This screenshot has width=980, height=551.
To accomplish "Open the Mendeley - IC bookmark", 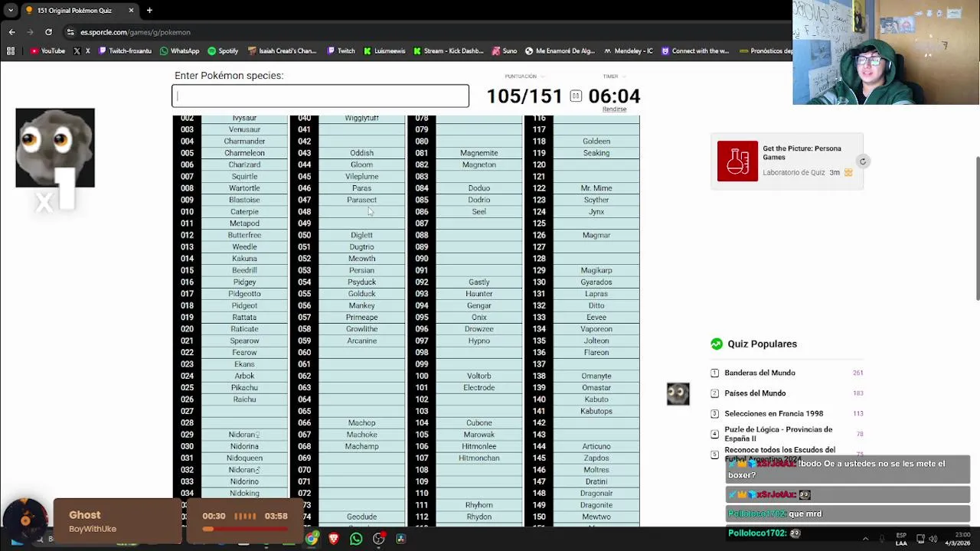I will tap(629, 51).
